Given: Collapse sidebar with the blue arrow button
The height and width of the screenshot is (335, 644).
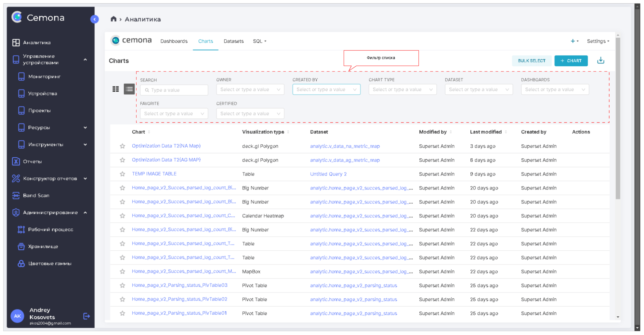Looking at the screenshot, I should pos(94,19).
